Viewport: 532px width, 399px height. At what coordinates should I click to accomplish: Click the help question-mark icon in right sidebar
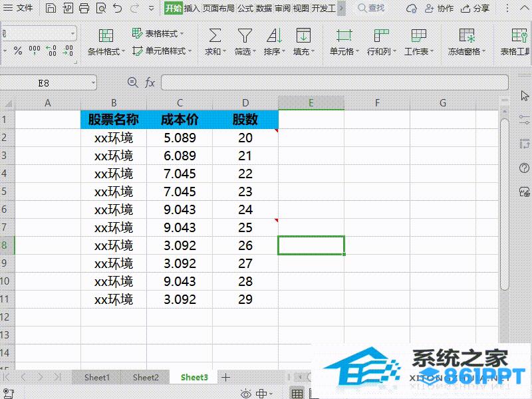coord(524,168)
